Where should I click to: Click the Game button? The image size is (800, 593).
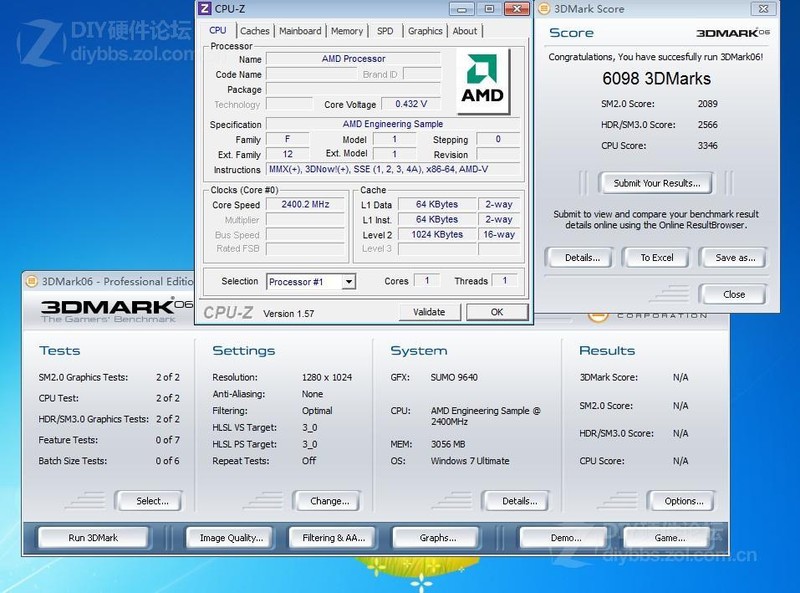click(x=669, y=538)
